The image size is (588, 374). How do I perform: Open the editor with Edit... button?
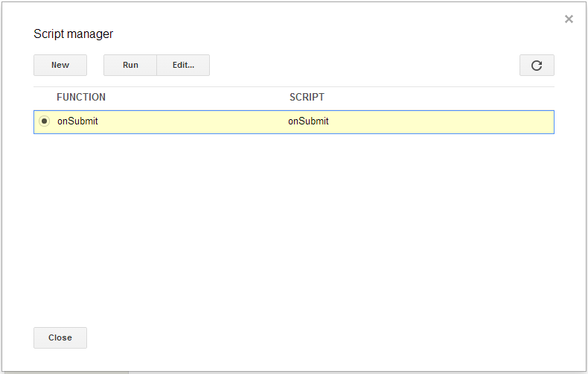point(183,66)
